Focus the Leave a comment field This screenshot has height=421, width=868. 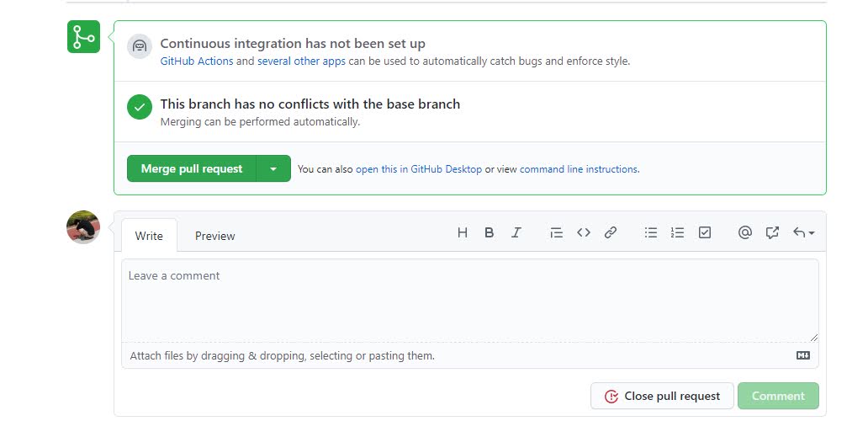point(469,299)
